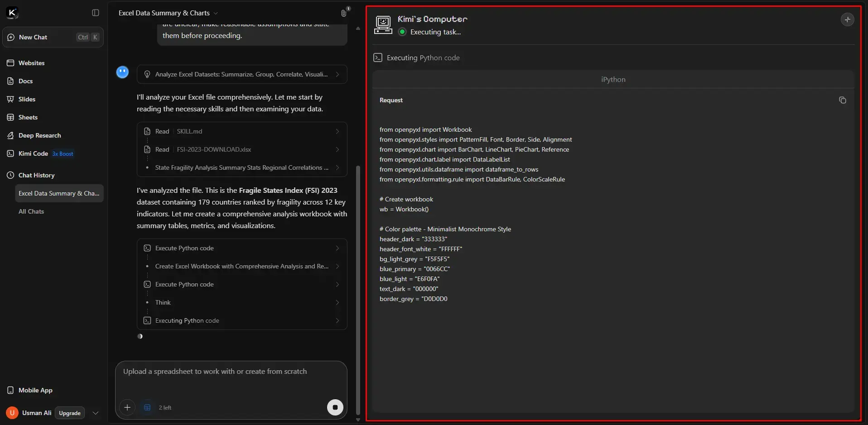Click the Kimi logo icon
The width and height of the screenshot is (868, 425).
[12, 13]
